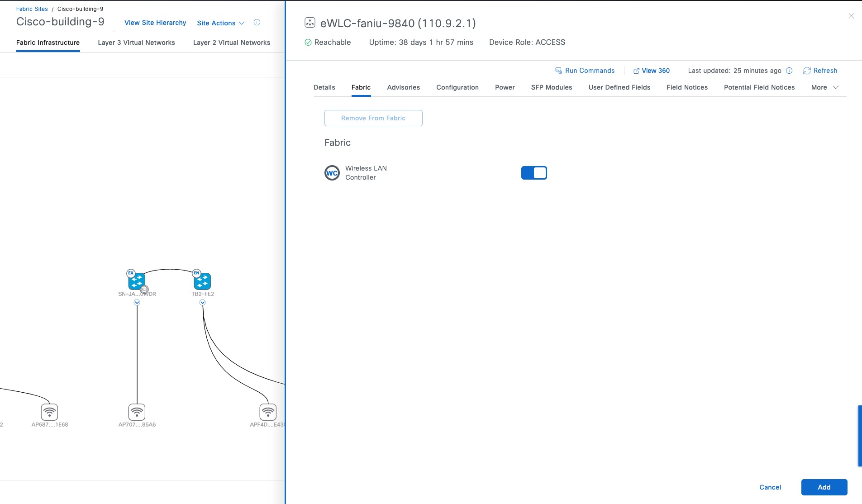Collapse the chevron under TB2-FE2 node
862x504 pixels.
pyautogui.click(x=203, y=303)
